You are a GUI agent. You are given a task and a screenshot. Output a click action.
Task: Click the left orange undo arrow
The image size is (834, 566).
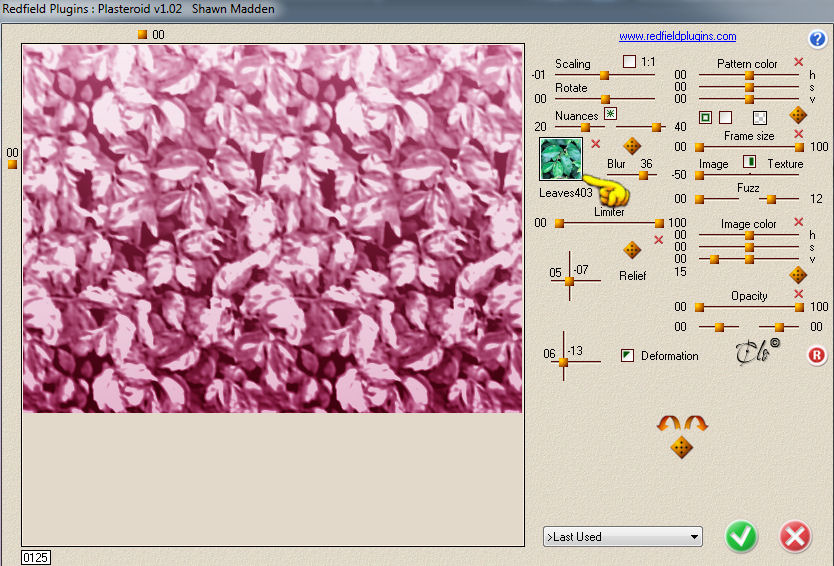(669, 423)
